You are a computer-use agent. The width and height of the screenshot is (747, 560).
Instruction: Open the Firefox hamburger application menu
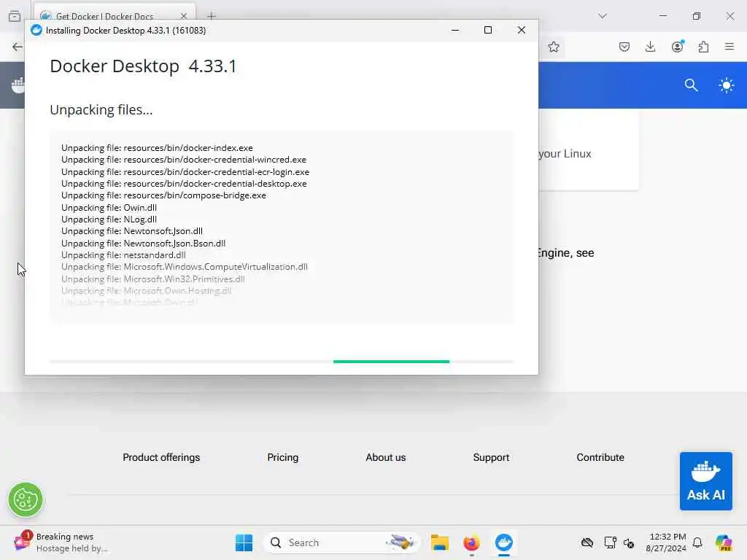click(x=729, y=47)
